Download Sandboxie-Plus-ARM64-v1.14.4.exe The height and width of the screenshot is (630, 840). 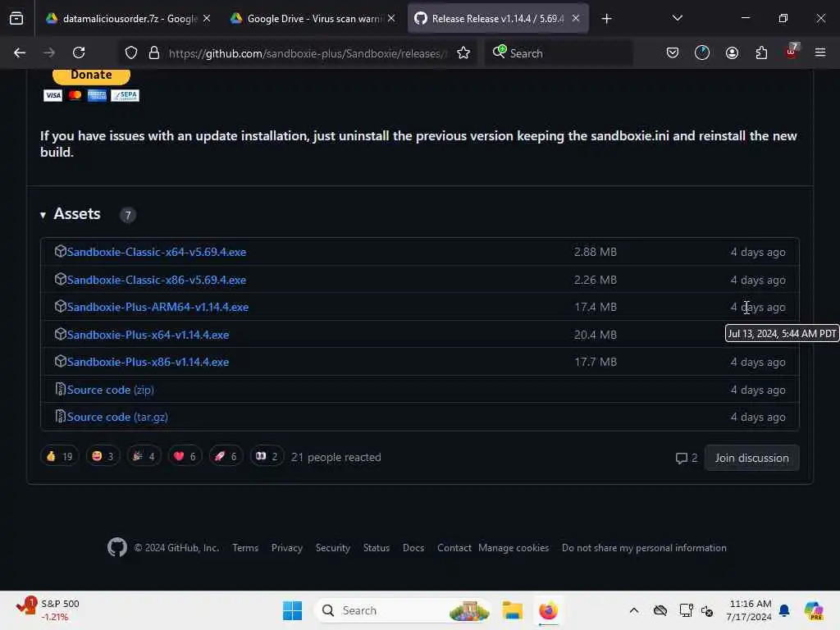157,307
